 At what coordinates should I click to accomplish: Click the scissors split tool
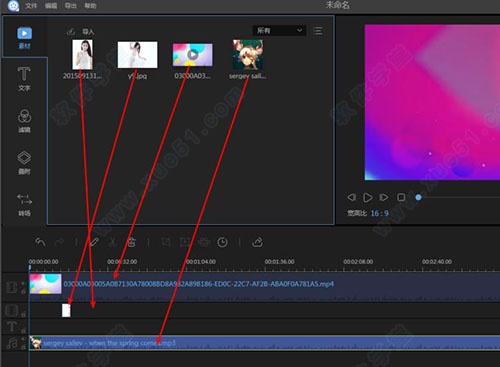pyautogui.click(x=113, y=242)
